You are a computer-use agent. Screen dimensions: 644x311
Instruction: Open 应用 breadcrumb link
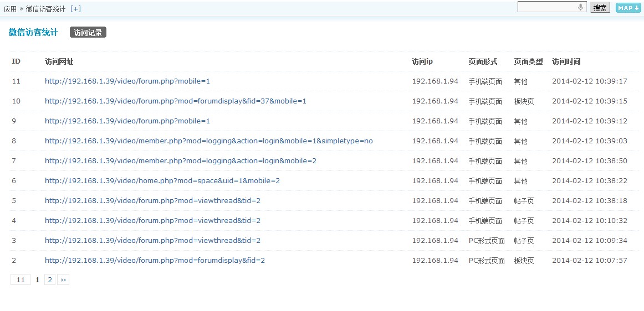tap(10, 9)
